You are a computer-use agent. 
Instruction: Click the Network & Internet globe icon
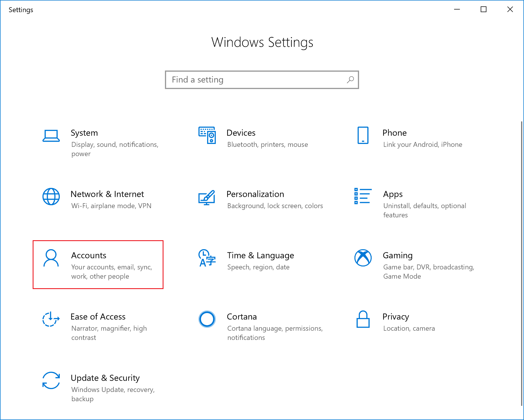pyautogui.click(x=51, y=197)
